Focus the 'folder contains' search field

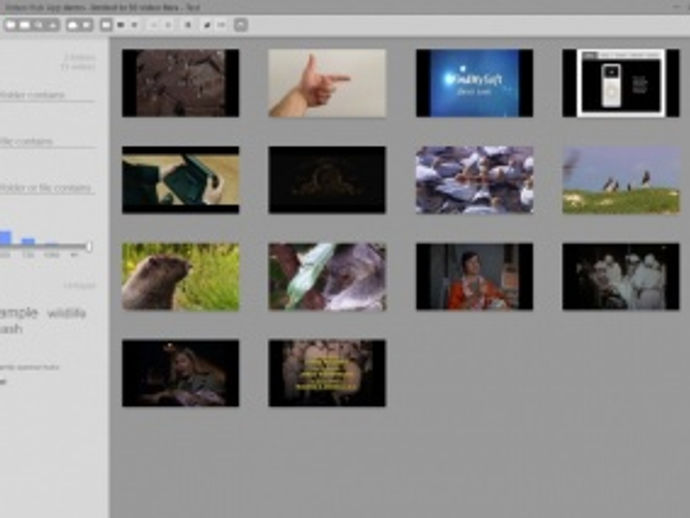(x=47, y=95)
